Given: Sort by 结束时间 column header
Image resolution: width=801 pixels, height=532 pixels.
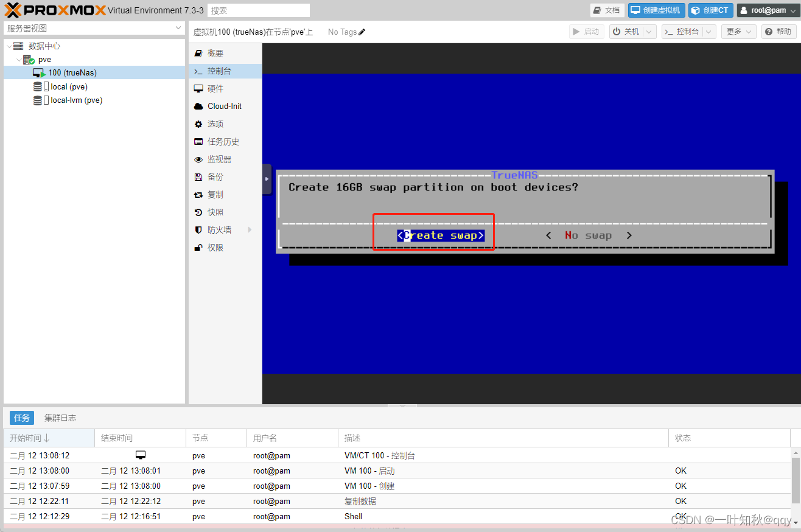Looking at the screenshot, I should coord(140,438).
